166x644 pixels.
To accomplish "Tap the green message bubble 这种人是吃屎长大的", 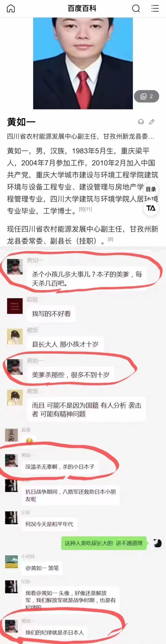I will pos(104,543).
